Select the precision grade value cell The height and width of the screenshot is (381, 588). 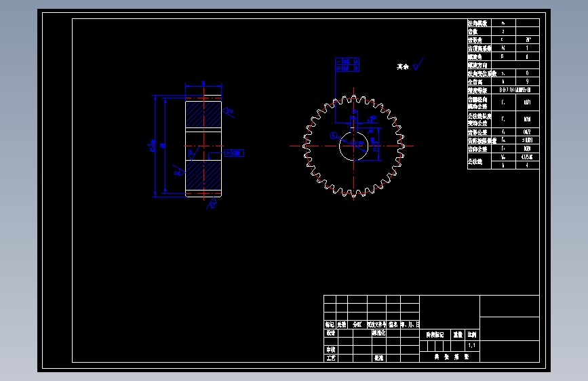pos(515,90)
